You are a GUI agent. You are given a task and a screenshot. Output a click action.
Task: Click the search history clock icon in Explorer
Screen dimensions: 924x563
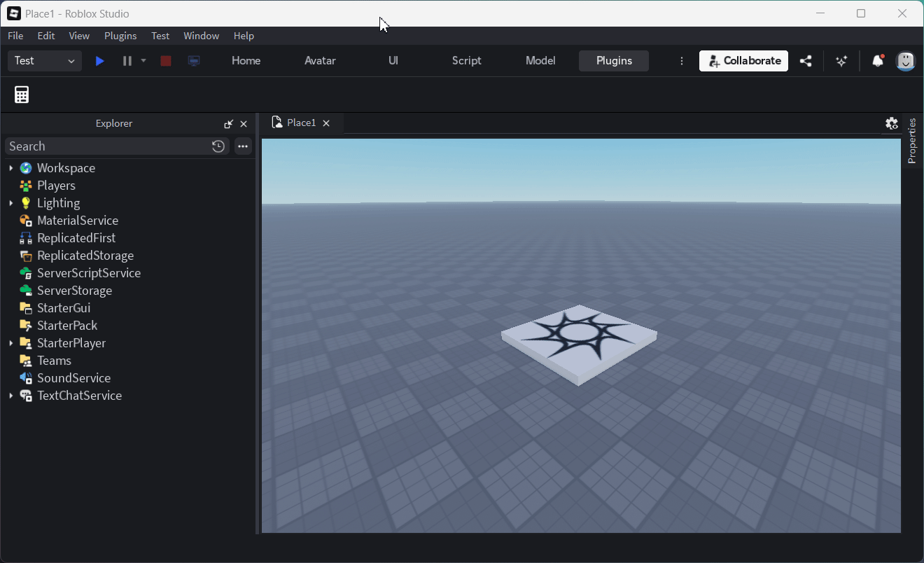click(x=218, y=146)
